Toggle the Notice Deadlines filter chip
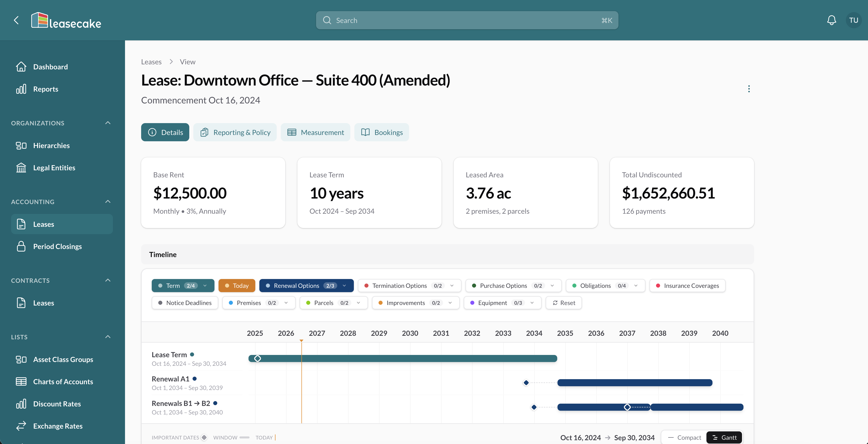This screenshot has height=444, width=868. (185, 303)
